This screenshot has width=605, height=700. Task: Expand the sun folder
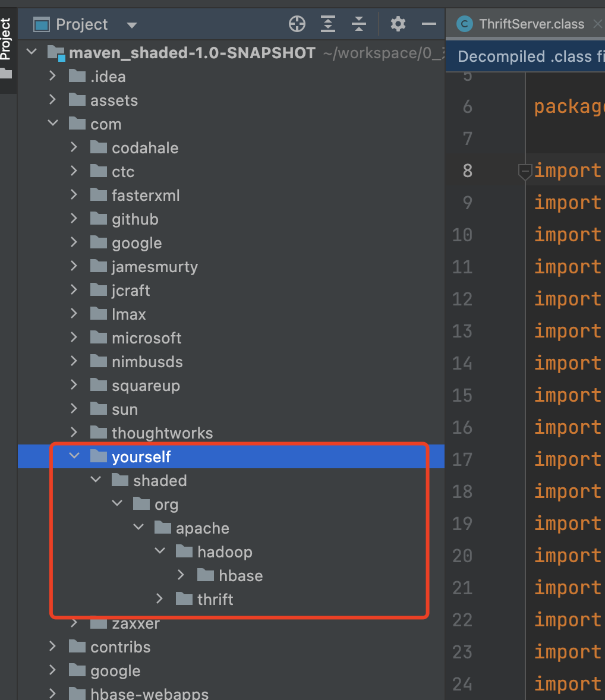[74, 408]
